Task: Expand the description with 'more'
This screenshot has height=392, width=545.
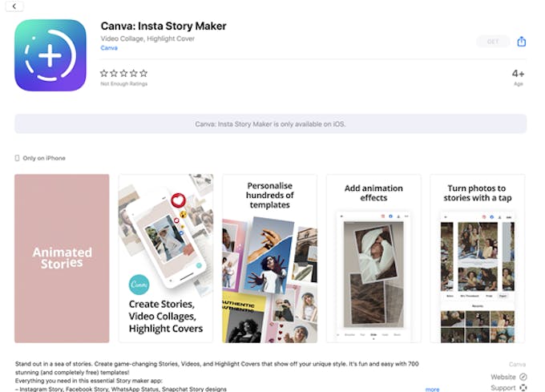Action: [x=432, y=390]
